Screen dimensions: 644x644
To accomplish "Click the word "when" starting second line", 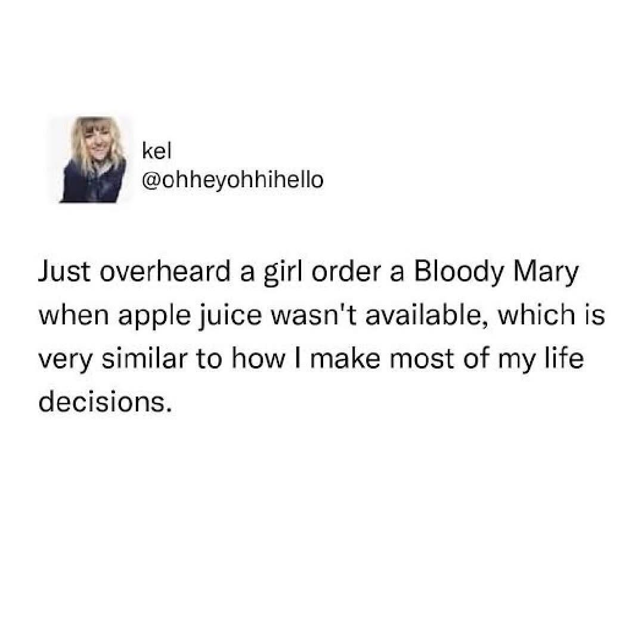I will (x=73, y=316).
